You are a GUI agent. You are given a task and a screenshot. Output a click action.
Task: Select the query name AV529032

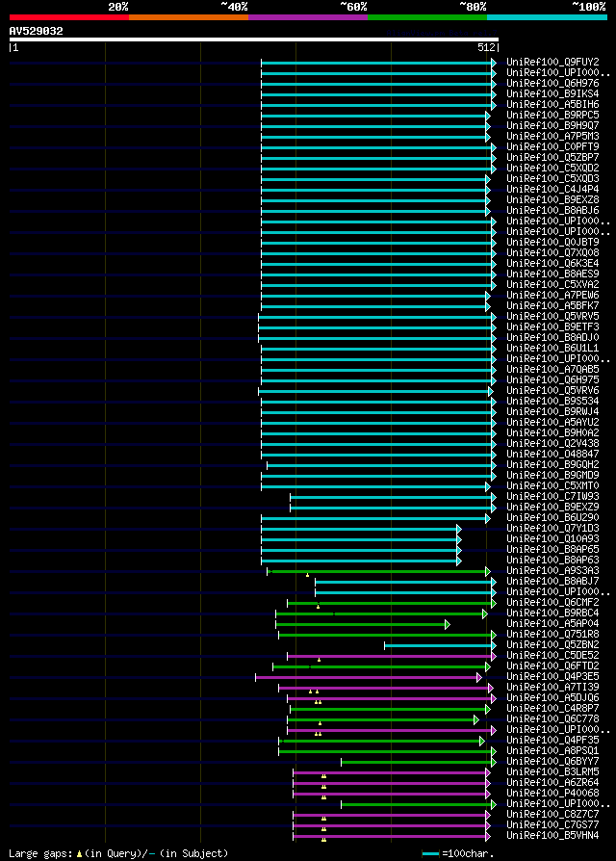click(37, 31)
